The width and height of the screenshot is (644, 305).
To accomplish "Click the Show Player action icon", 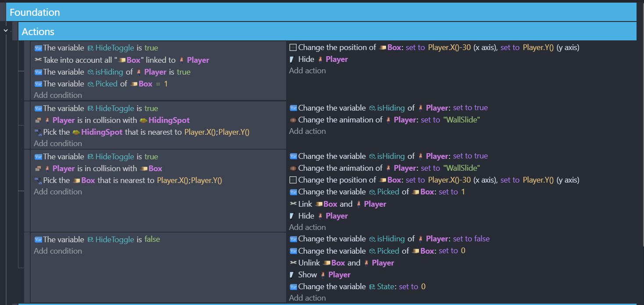I will pyautogui.click(x=292, y=275).
